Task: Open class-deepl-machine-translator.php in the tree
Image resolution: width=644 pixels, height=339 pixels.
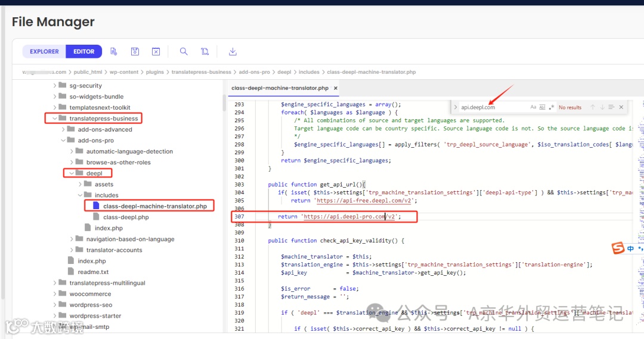Action: (155, 206)
